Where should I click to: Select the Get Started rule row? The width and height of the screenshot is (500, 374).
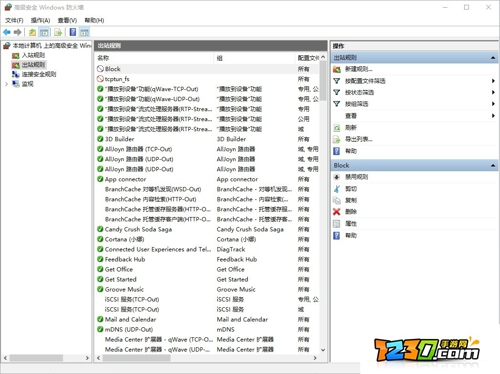(x=207, y=279)
